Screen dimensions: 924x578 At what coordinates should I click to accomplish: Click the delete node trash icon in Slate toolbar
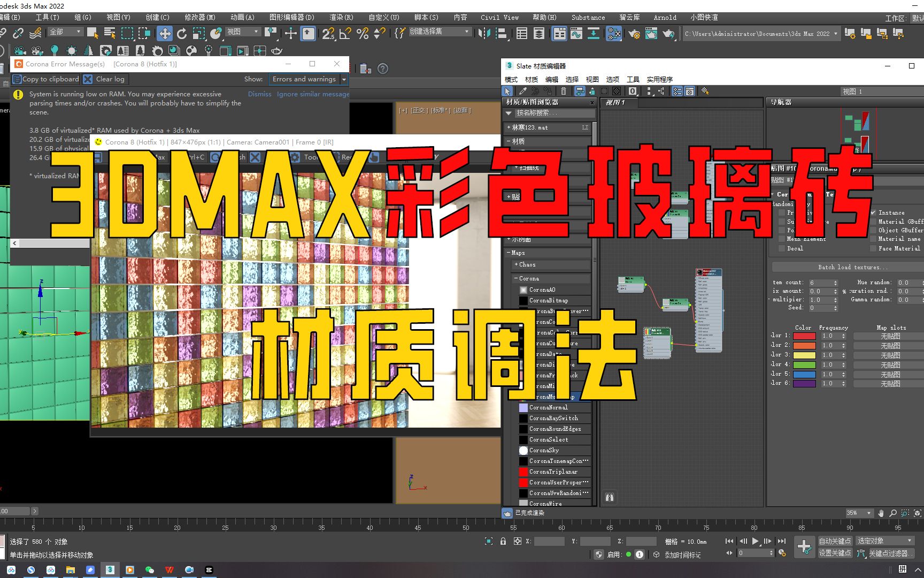click(x=563, y=92)
